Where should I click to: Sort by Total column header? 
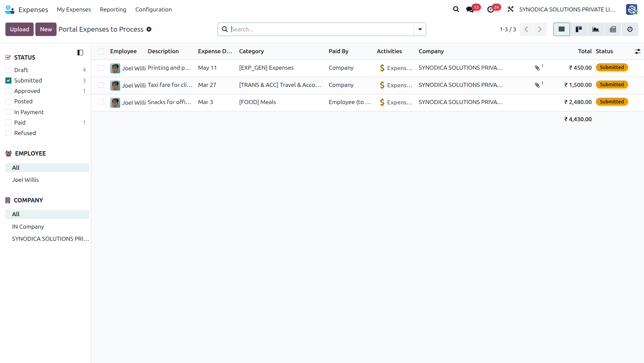[585, 51]
